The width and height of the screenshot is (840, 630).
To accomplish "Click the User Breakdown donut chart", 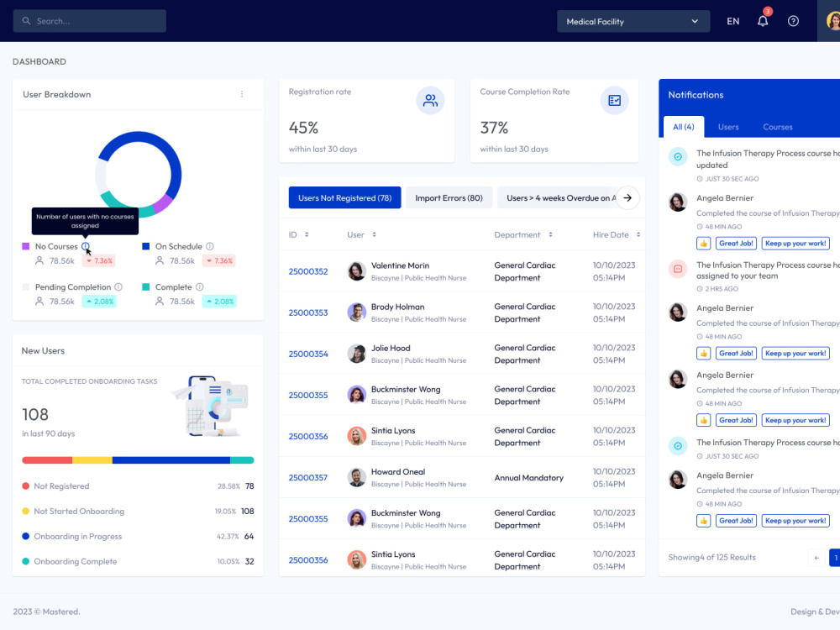I will (x=139, y=175).
